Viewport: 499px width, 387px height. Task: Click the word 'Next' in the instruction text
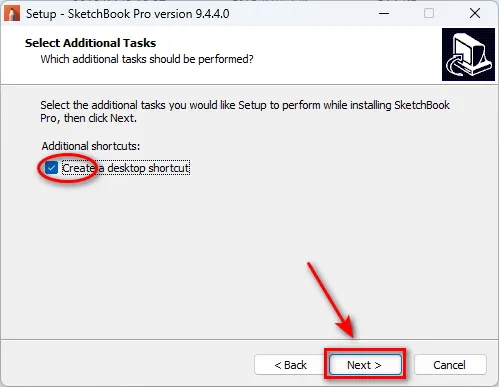coord(122,118)
